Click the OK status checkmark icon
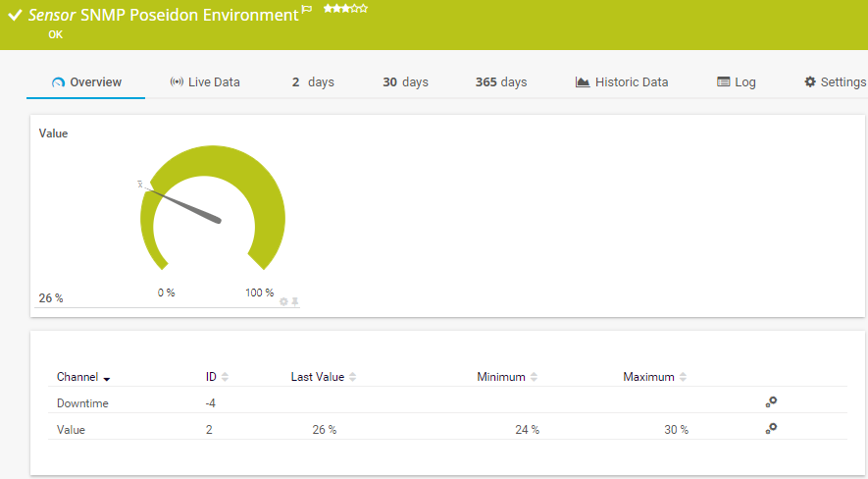Viewport: 868px width, 479px height. 15,16
